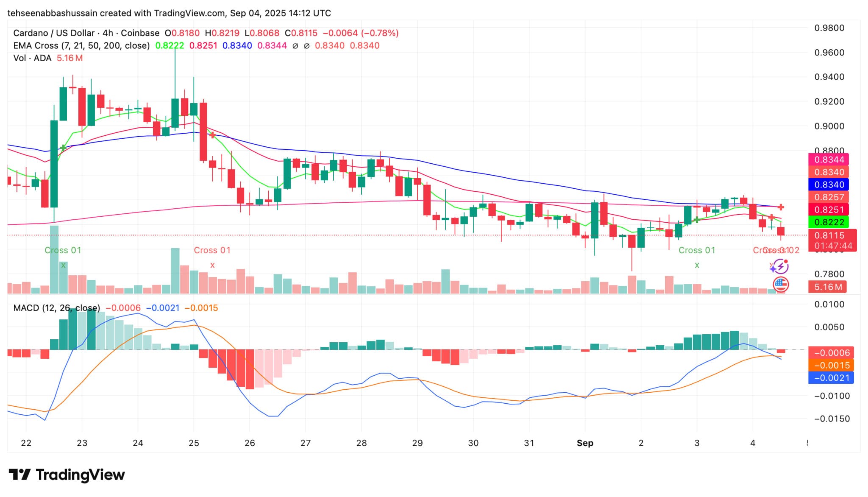Click the 0.9000 price scale label
The width and height of the screenshot is (868, 497).
pyautogui.click(x=829, y=126)
